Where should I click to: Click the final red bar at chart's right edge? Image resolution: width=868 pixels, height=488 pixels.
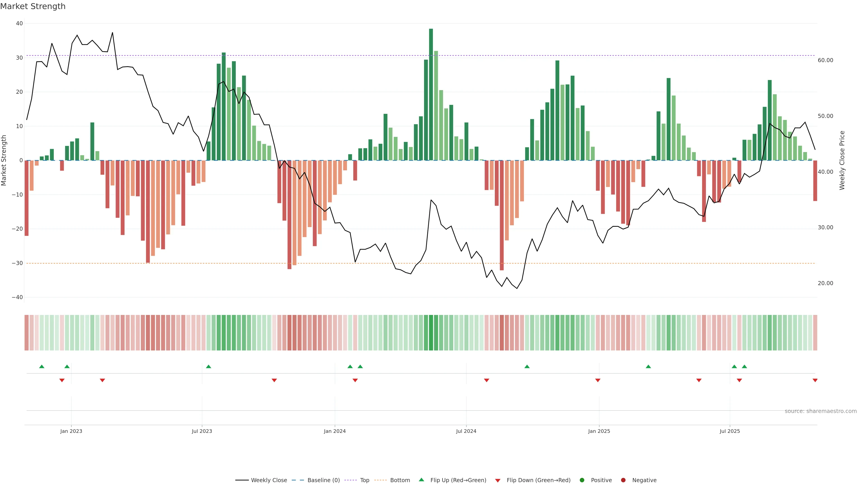(x=815, y=181)
